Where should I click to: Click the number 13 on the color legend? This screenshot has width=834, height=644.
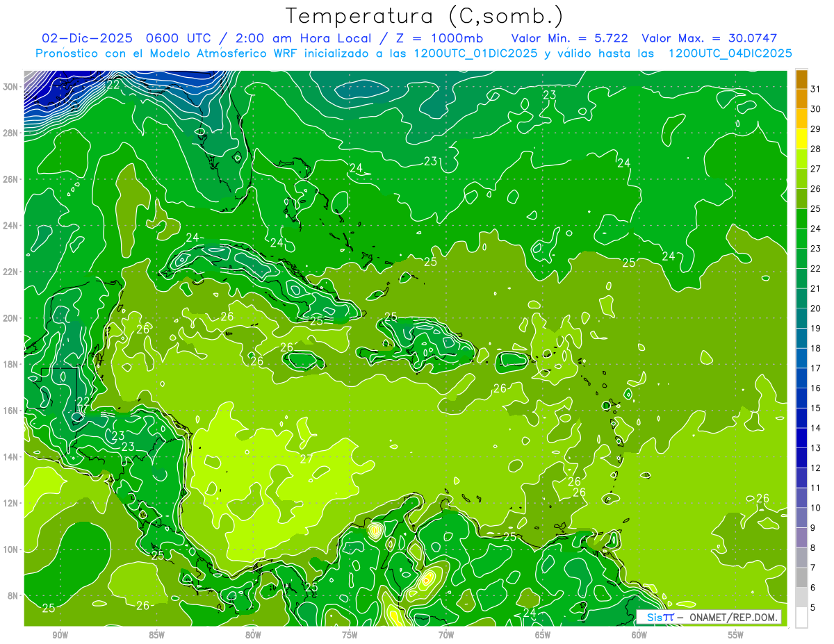(816, 449)
